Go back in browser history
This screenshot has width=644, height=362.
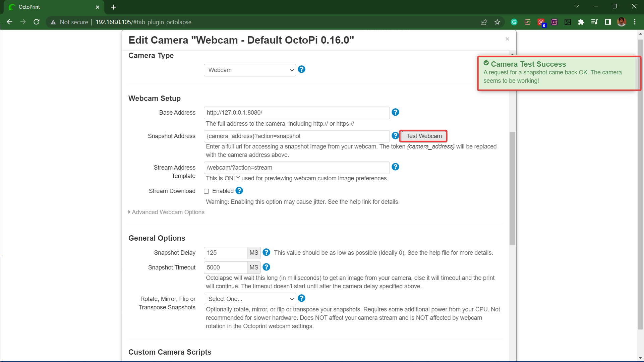10,22
